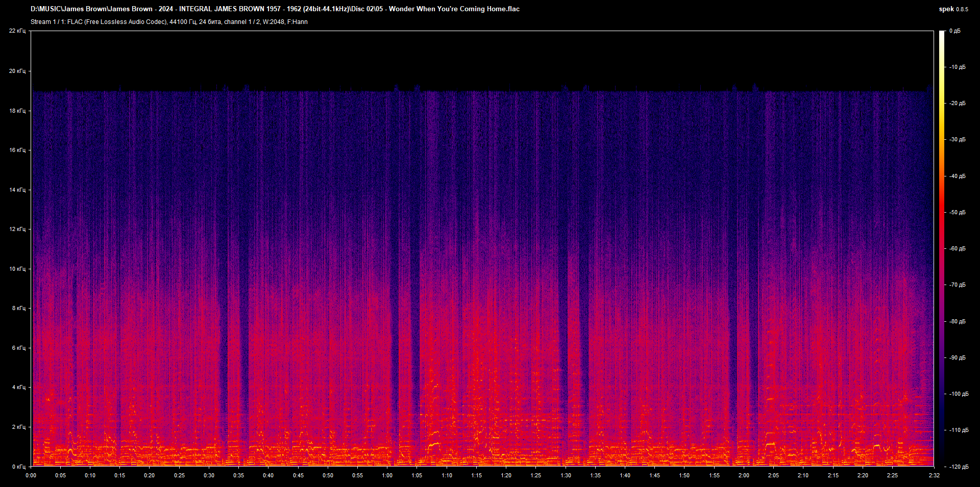Click the 1:00 time axis marker

(387, 475)
